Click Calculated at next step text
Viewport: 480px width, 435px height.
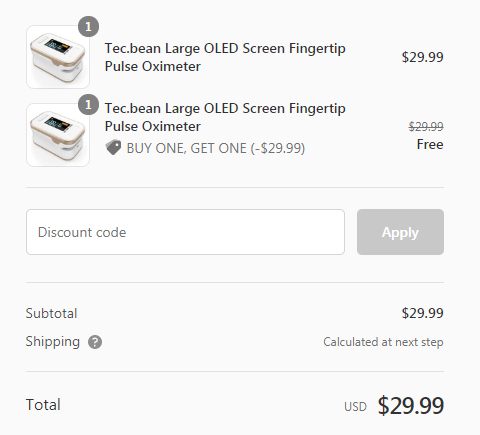[x=383, y=342]
